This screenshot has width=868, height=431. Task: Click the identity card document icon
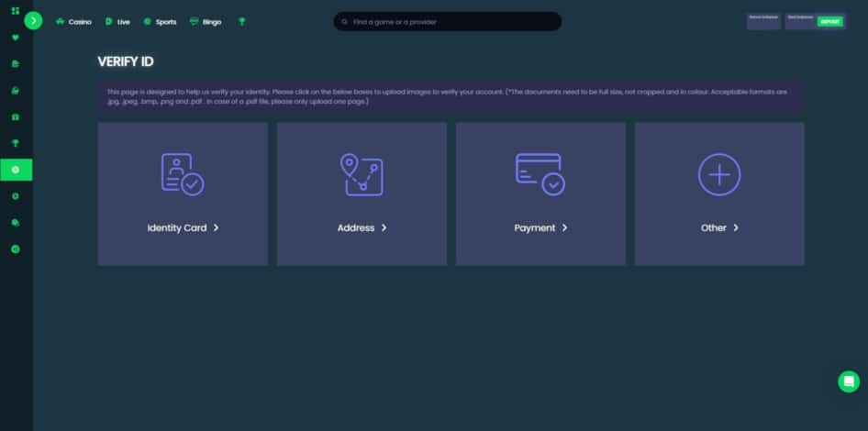tap(182, 173)
